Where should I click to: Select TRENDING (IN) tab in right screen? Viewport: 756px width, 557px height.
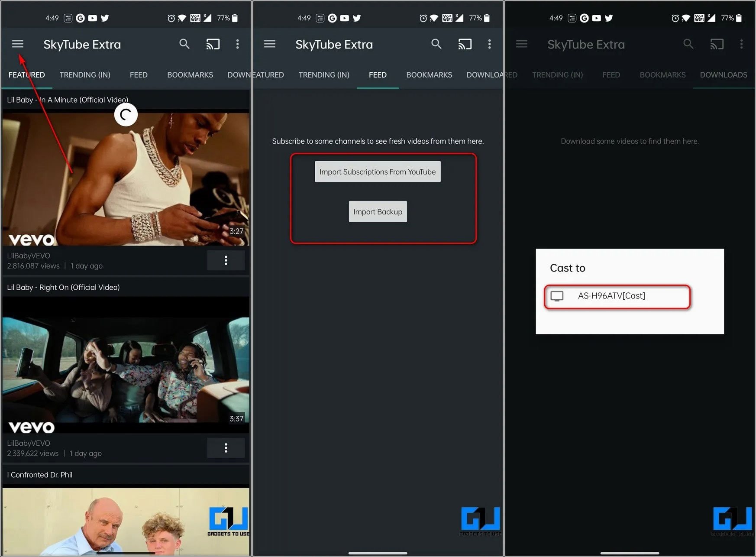pyautogui.click(x=557, y=75)
